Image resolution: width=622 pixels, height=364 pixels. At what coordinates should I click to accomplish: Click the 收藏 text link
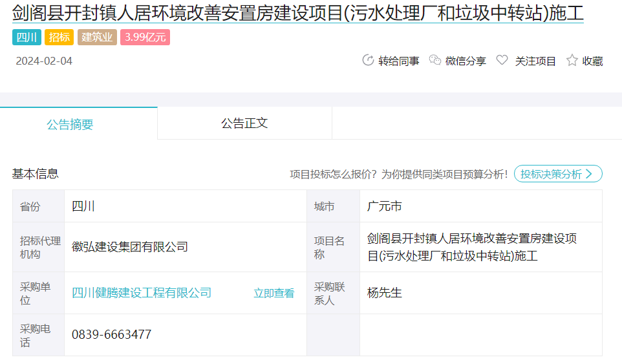click(x=593, y=61)
